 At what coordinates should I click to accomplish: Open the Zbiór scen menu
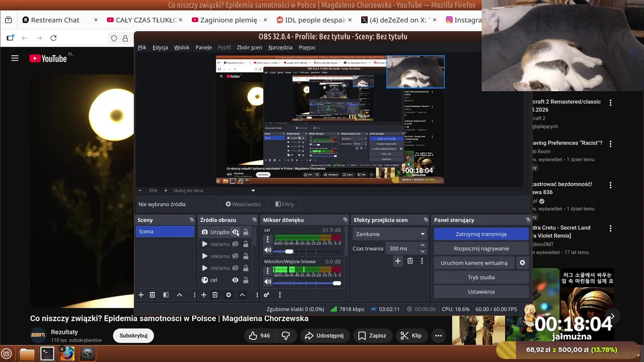click(249, 47)
